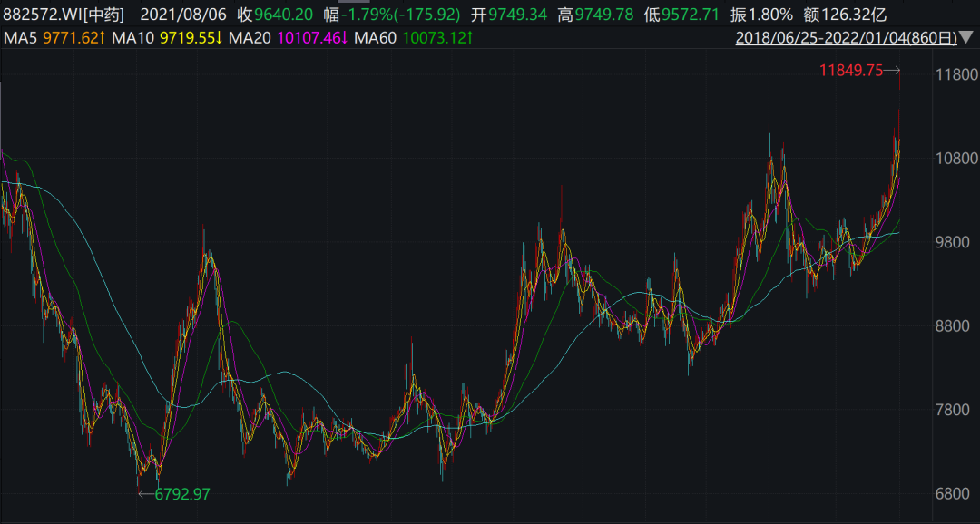Select the 882572.WI[中药] ticker name
Viewport: 980px width, 524px height.
(x=64, y=15)
